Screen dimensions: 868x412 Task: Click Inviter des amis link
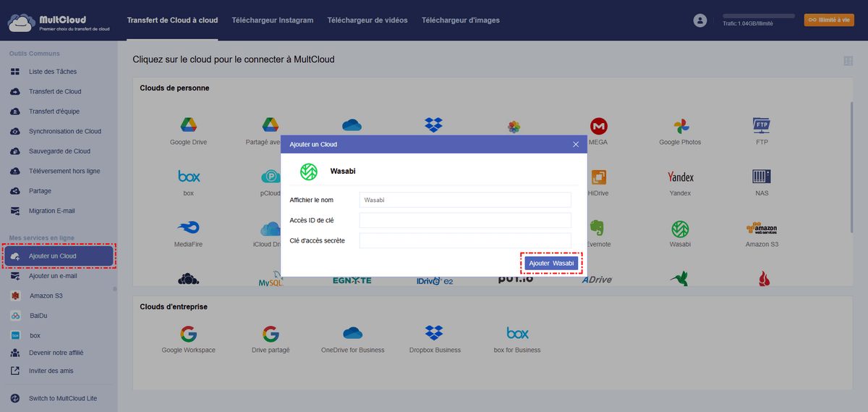51,371
